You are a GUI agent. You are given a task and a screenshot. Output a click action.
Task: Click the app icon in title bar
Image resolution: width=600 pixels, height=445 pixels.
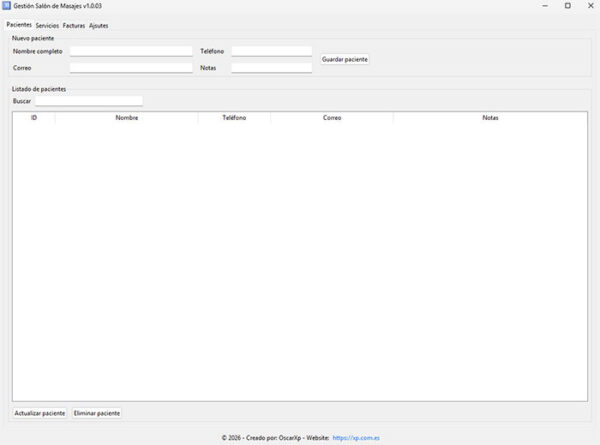6,6
